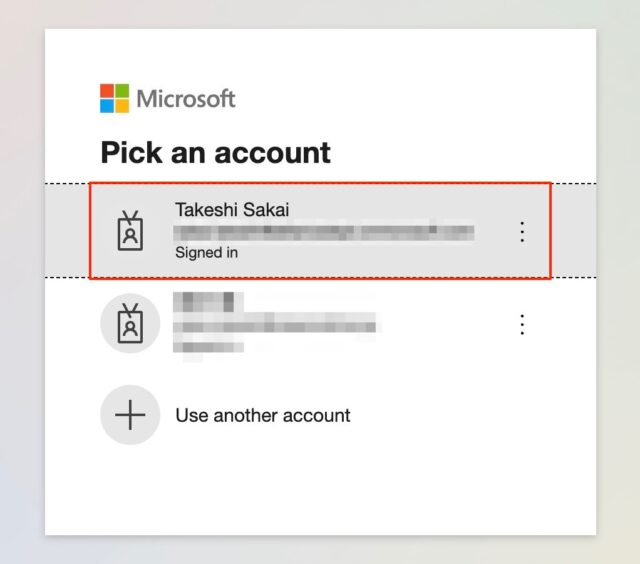Click highlighted row space between email and dots menu

coord(496,232)
